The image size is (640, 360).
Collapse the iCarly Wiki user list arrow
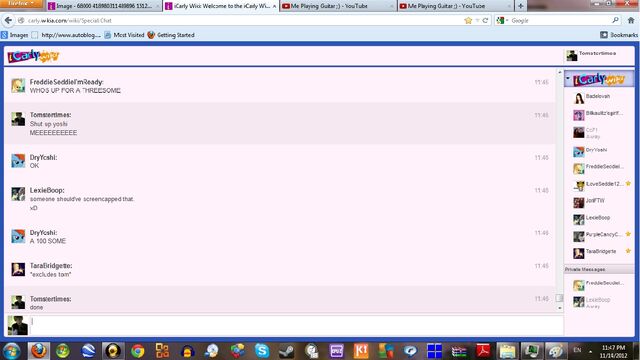tap(568, 78)
